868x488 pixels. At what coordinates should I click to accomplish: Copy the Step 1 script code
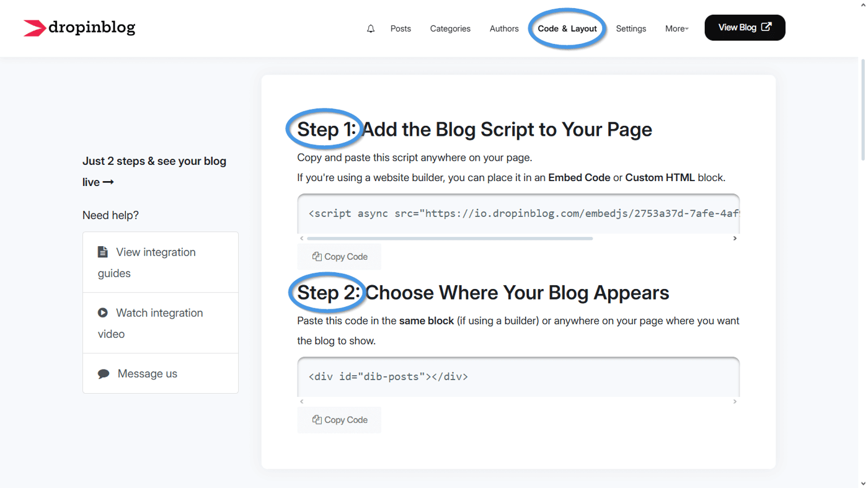(x=339, y=257)
